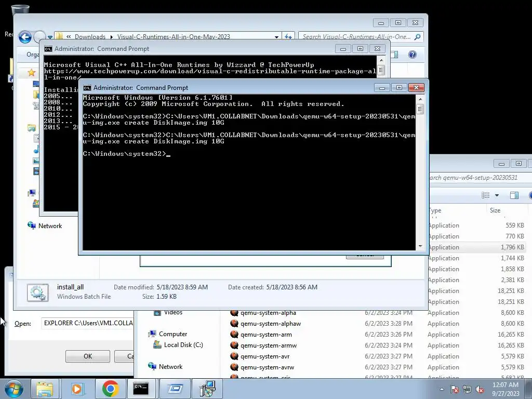
Task: Open the Run dialog taskbar button
Action: [175, 389]
